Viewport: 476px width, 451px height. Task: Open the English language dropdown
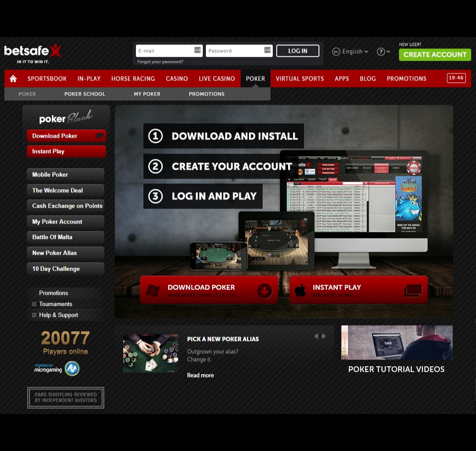pyautogui.click(x=351, y=51)
